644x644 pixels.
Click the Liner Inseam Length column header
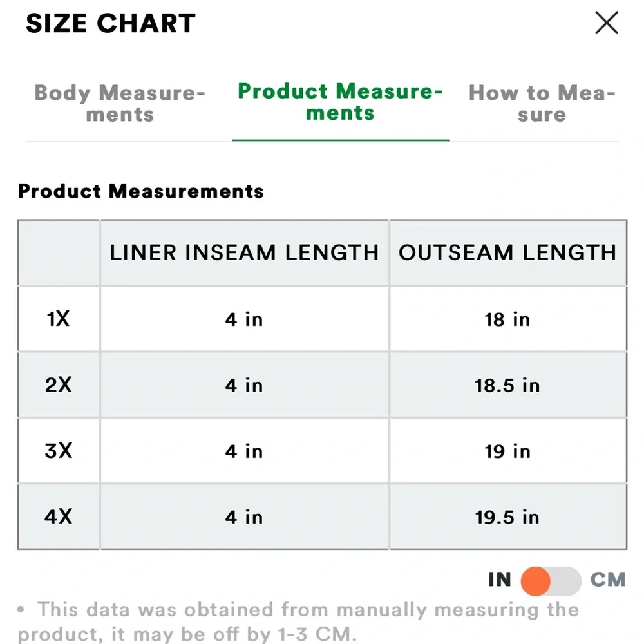click(x=244, y=252)
